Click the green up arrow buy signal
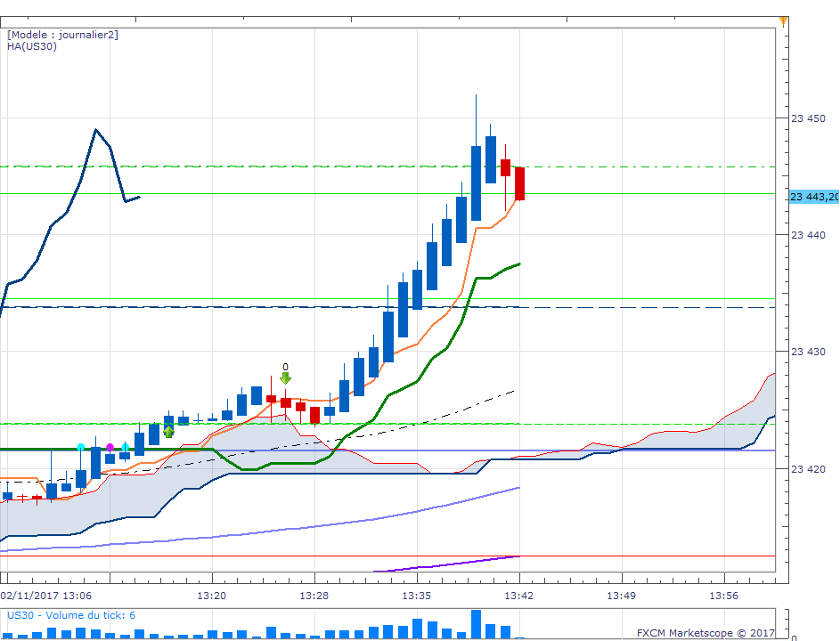Viewport: 840px width, 641px height. tap(168, 432)
